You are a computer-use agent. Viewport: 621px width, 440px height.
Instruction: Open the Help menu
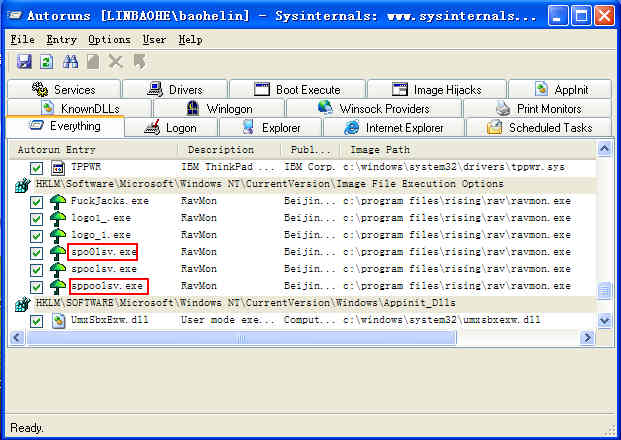[190, 40]
